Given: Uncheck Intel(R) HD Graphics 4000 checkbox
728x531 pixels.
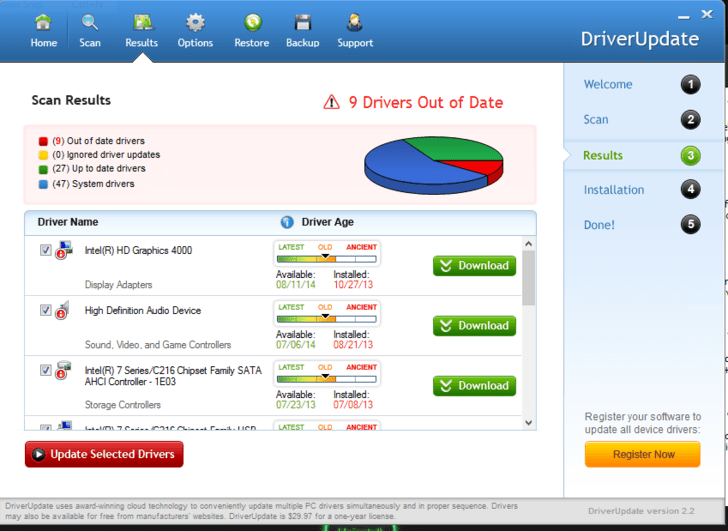Looking at the screenshot, I should (46, 250).
